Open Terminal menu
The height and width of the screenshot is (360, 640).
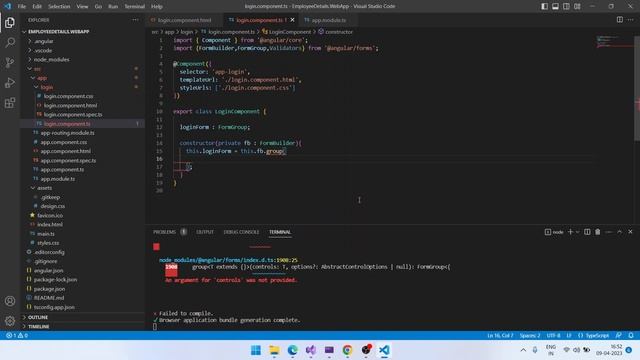[134, 7]
